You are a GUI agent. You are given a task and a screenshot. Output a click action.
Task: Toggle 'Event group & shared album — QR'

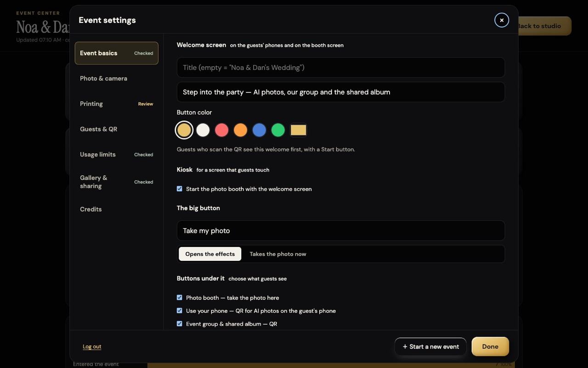(x=180, y=324)
